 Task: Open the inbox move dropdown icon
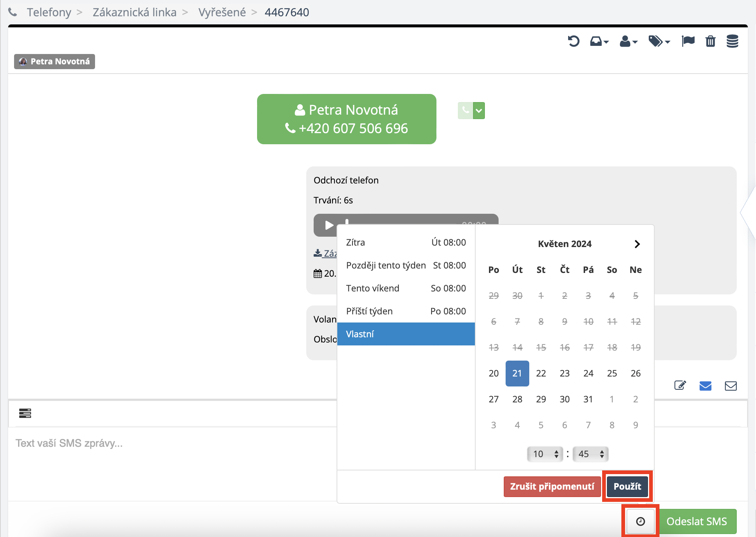[599, 41]
